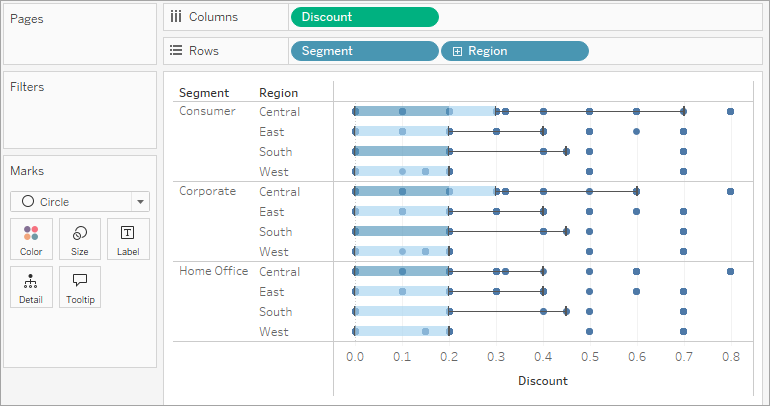Open the Color marks card
Viewport: 770px width, 406px height.
click(31, 239)
